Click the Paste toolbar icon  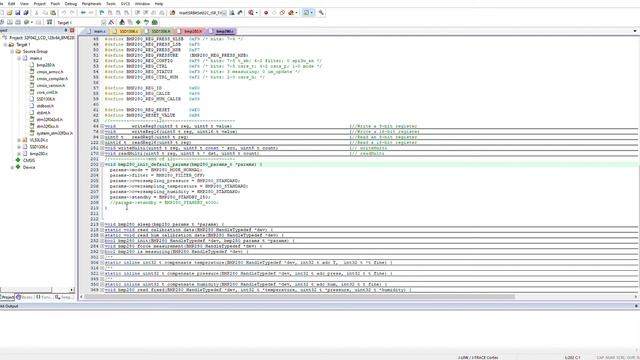[x=53, y=13]
